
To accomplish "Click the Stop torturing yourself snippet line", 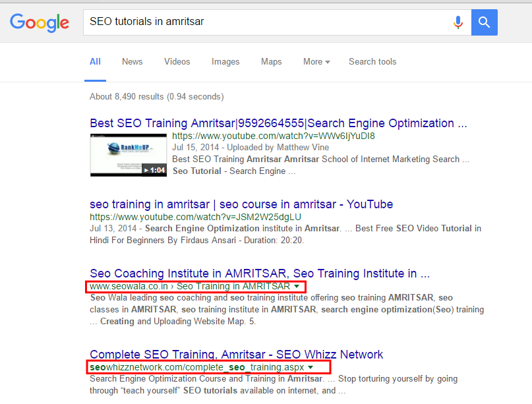I will (398, 378).
